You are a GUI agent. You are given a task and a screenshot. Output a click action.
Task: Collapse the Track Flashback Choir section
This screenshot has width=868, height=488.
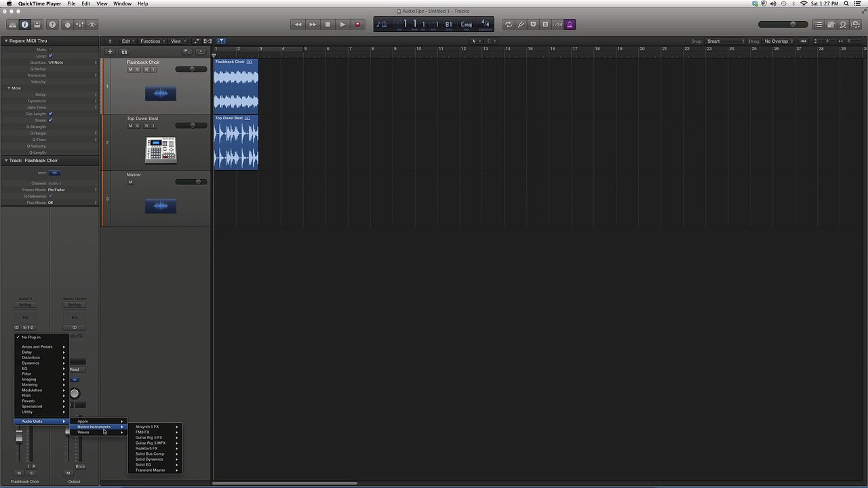tap(6, 161)
